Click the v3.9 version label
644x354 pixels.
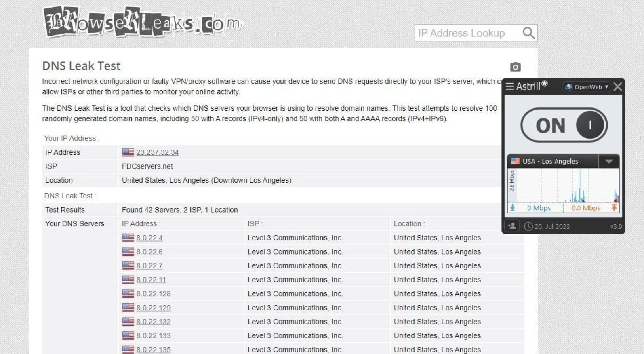coord(615,226)
